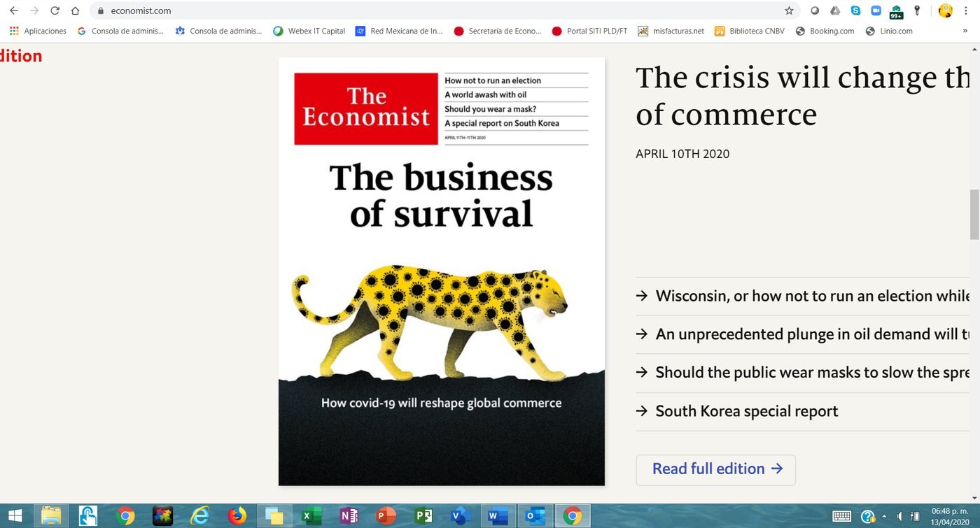Open the browser home page icon

(x=75, y=10)
